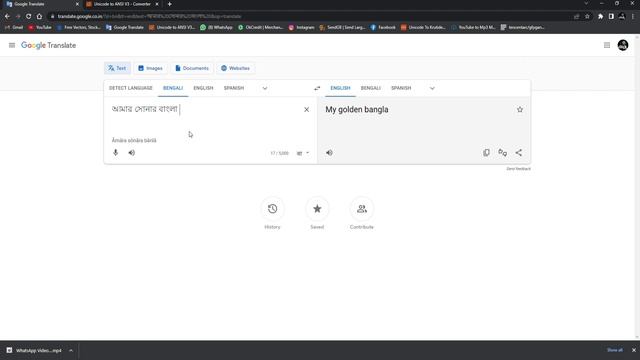Save the translation with the star
Image resolution: width=640 pixels, height=360 pixels.
[x=520, y=109]
